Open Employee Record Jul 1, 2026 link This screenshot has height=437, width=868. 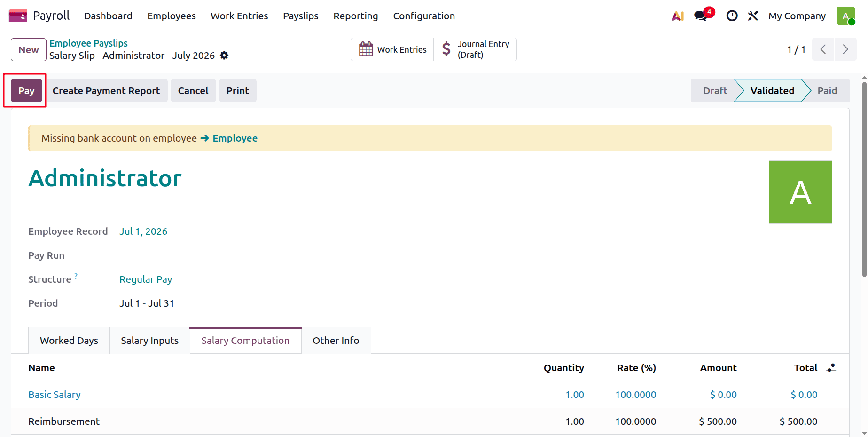tap(143, 231)
